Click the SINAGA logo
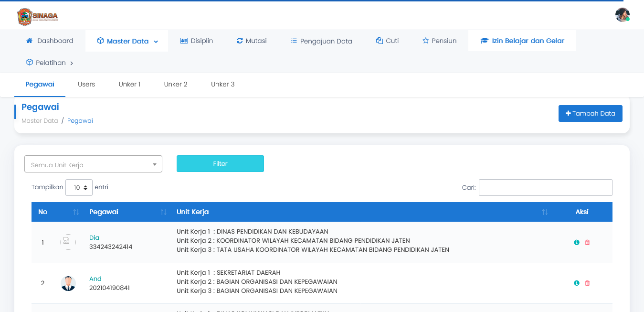 pos(37,16)
